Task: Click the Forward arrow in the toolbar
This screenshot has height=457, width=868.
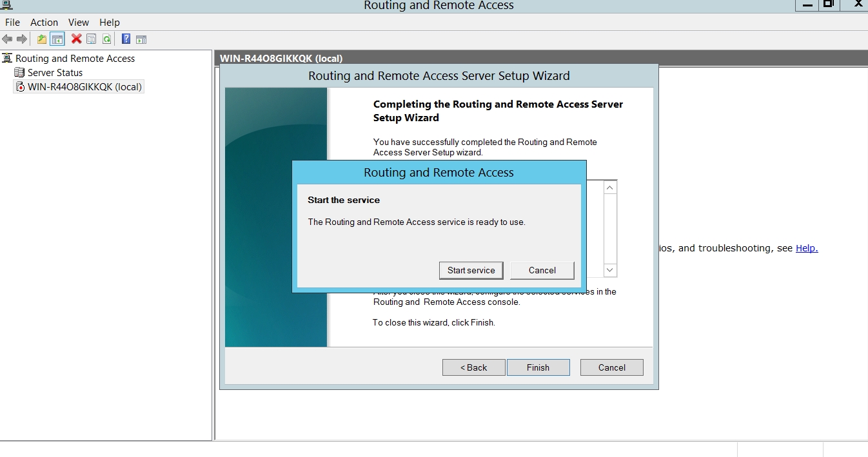Action: coord(22,39)
